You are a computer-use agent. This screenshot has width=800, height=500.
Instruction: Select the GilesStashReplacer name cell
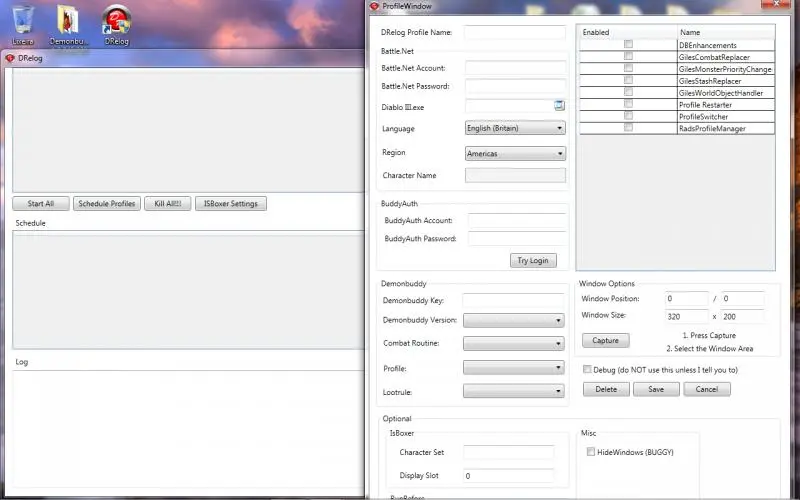[726, 81]
